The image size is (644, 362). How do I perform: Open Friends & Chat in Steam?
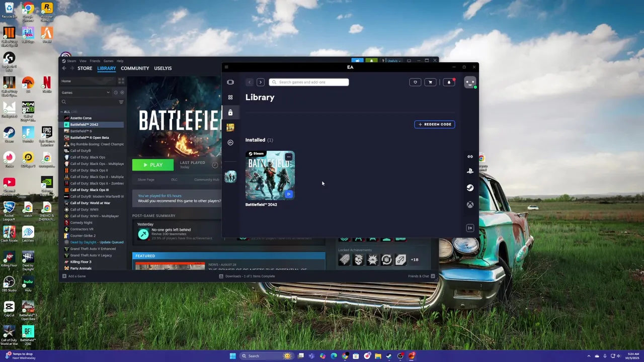click(422, 276)
